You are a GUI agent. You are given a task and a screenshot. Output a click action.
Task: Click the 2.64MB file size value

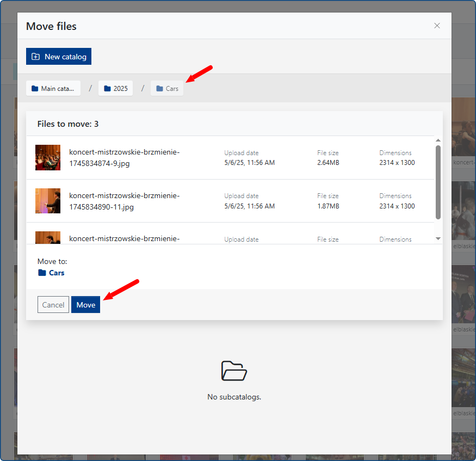tap(328, 163)
